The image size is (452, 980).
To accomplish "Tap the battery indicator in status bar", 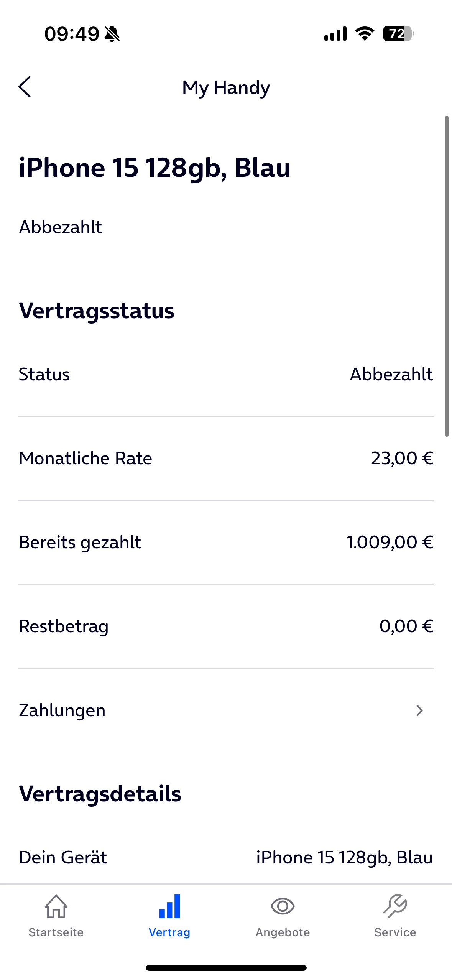I will coord(398,34).
